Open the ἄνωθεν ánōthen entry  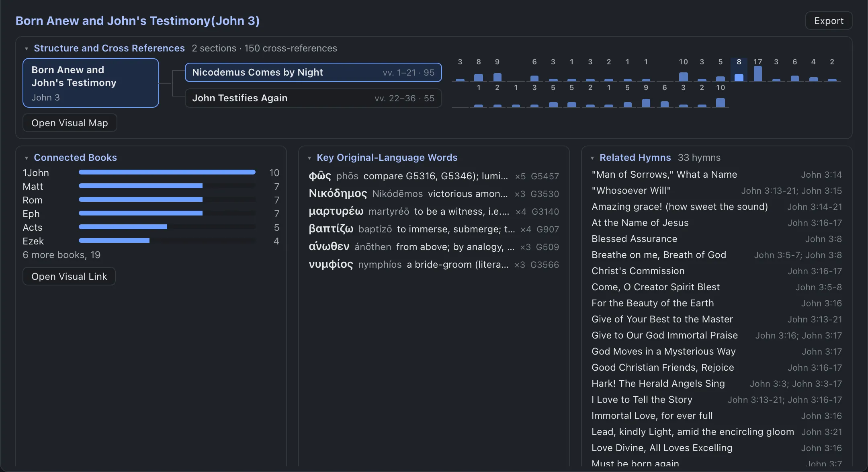click(434, 247)
